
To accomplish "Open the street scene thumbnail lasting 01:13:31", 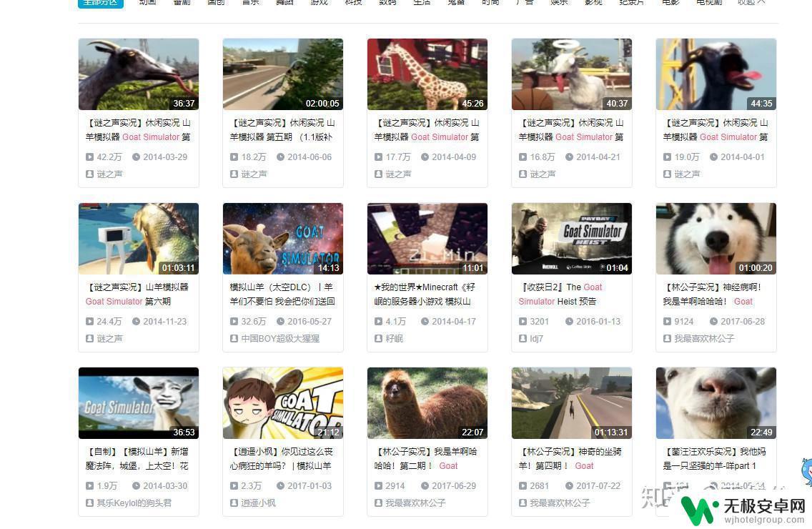I will pyautogui.click(x=572, y=403).
